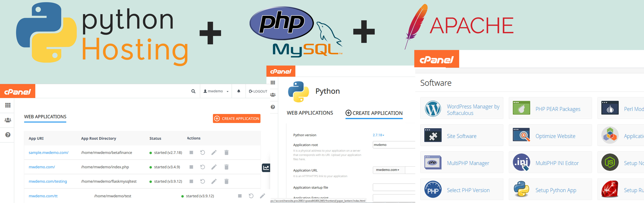Viewport: 644px width, 203px height.
Task: Restart the mwdemo.com/ application
Action: click(203, 167)
